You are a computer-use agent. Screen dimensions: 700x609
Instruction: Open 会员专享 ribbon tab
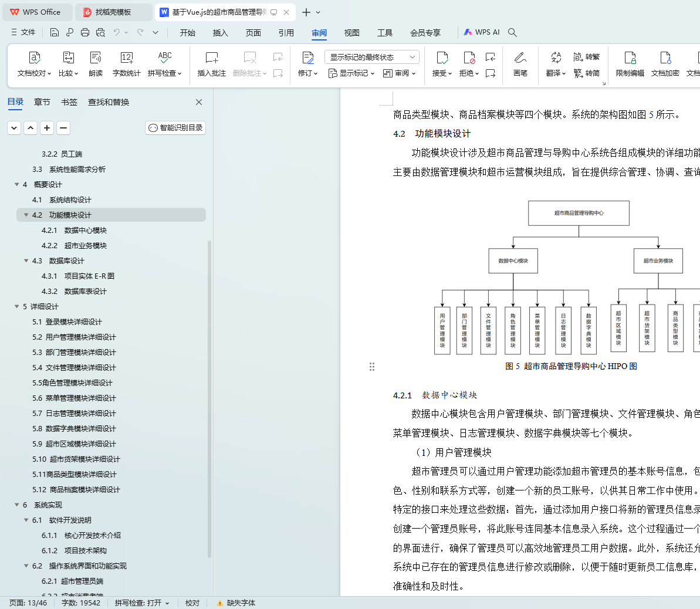[425, 33]
